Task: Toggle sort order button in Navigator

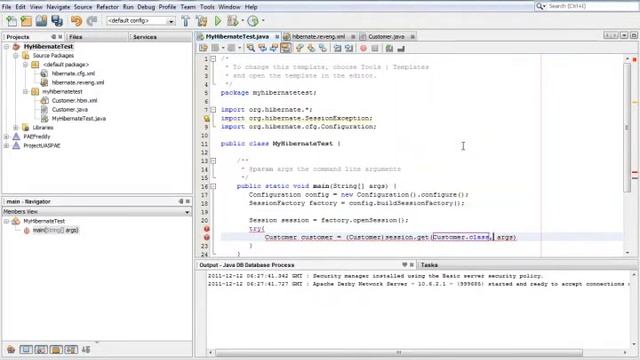Action: pos(86,349)
